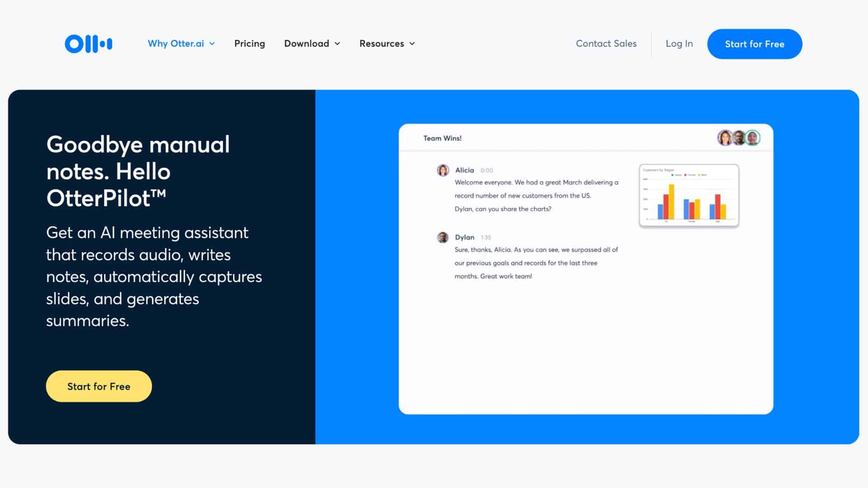Click the first participant avatar in Team Wins header

tap(725, 138)
